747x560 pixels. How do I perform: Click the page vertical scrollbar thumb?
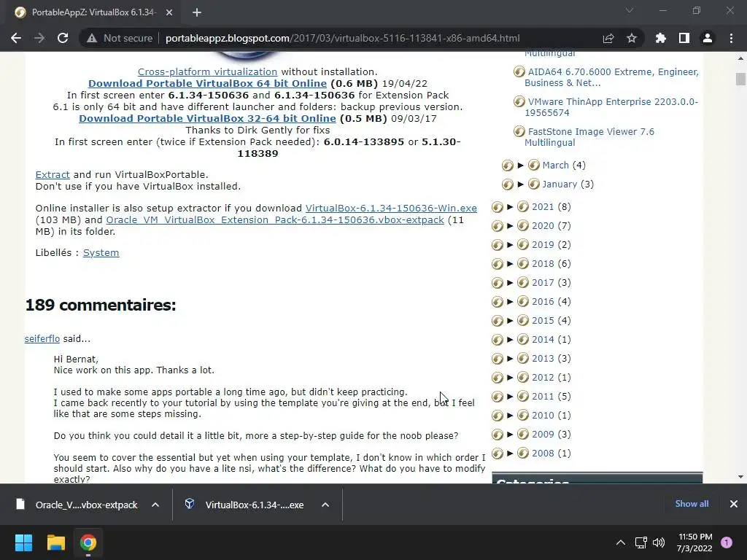click(740, 79)
